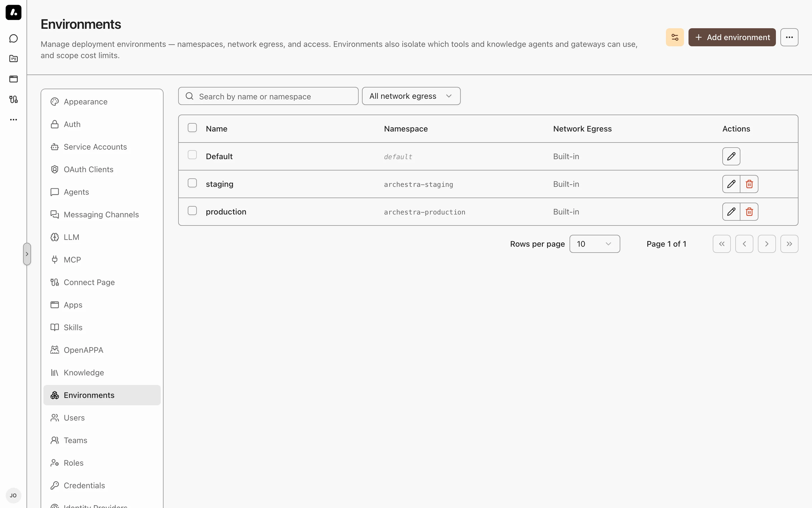This screenshot has height=508, width=812.
Task: Open the Rows per page dropdown
Action: (x=595, y=244)
